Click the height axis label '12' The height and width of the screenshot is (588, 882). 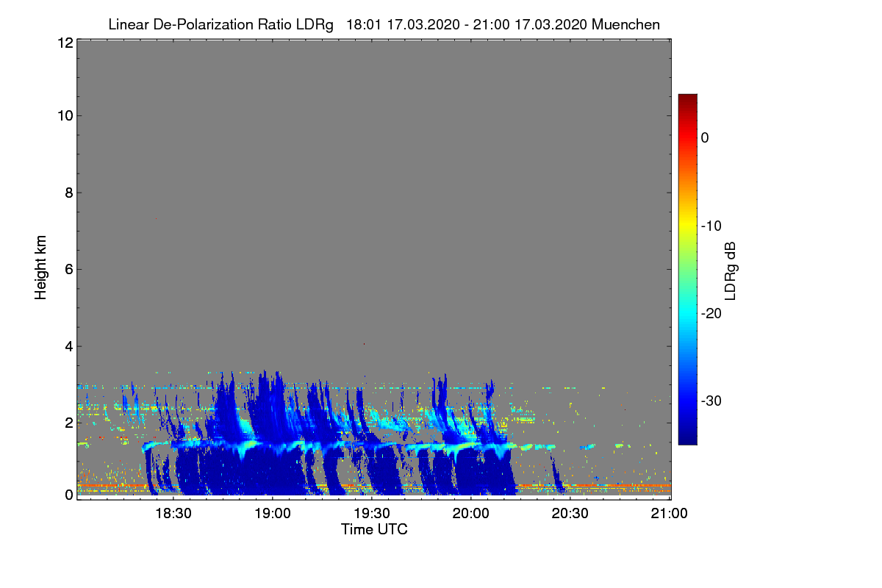point(64,43)
